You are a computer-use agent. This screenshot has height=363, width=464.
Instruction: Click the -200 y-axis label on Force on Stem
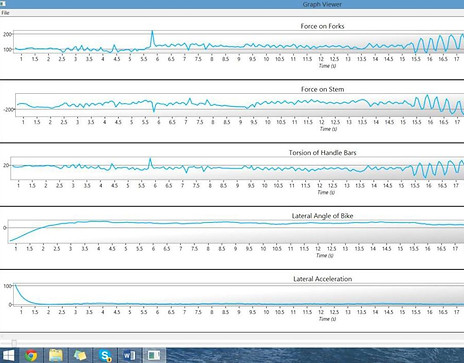coord(9,109)
